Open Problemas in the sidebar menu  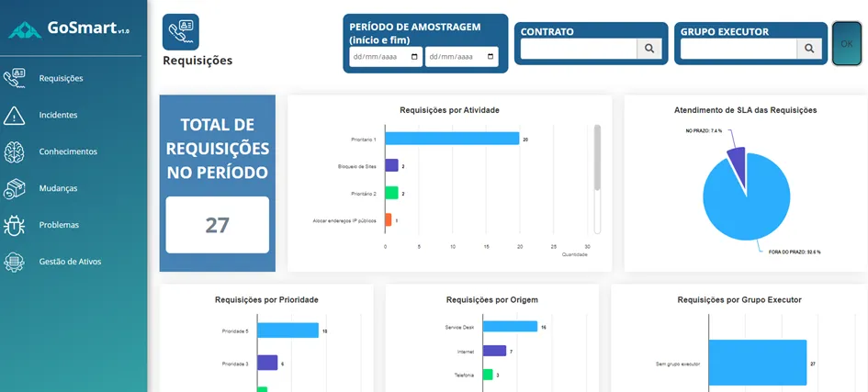(x=59, y=225)
